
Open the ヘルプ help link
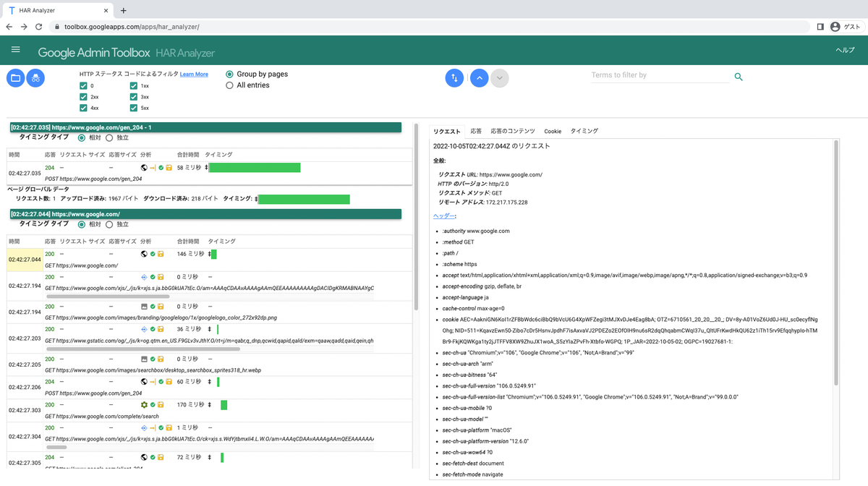[x=845, y=50]
